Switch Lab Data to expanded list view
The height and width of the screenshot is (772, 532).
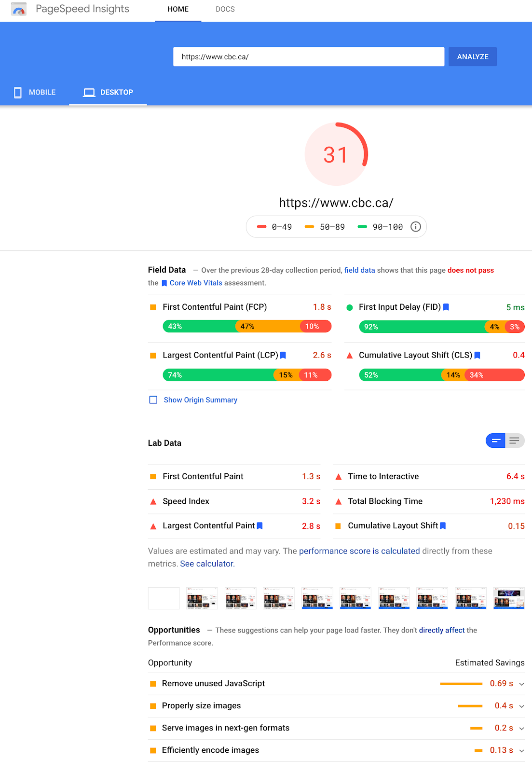(x=515, y=441)
